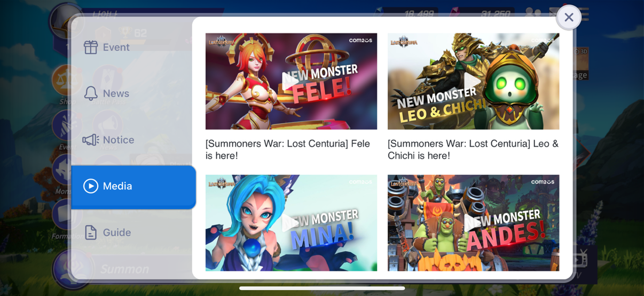Click the Guide document icon
This screenshot has height=296, width=644.
(91, 232)
